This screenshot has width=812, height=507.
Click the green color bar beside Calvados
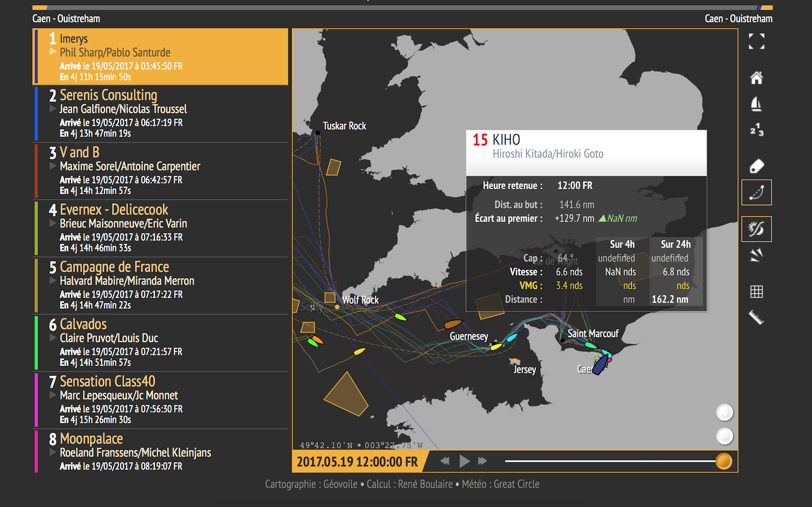coord(36,343)
